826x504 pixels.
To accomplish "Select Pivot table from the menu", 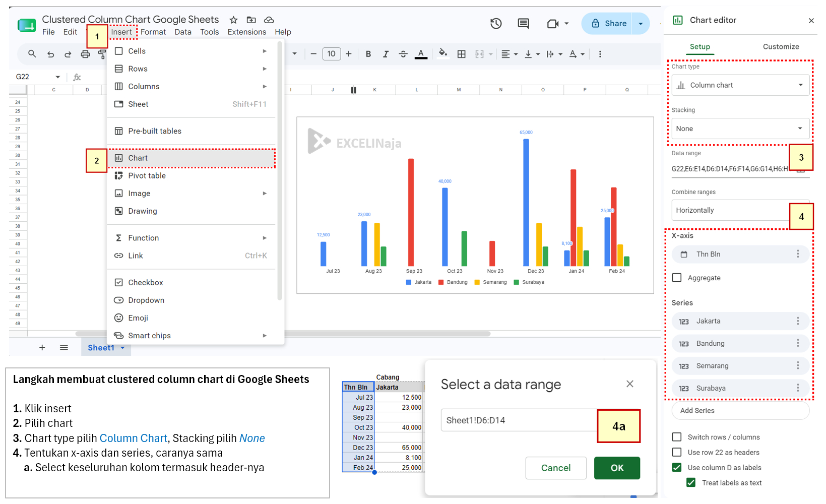I will [x=192, y=175].
